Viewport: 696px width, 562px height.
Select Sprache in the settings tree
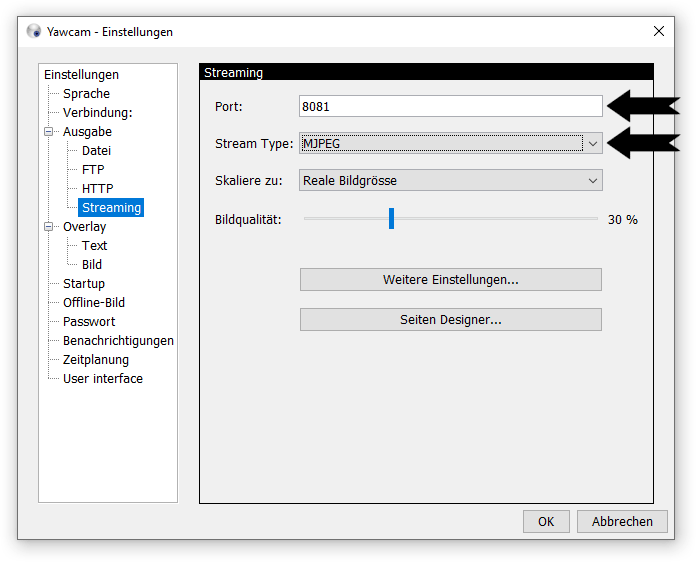(x=86, y=94)
